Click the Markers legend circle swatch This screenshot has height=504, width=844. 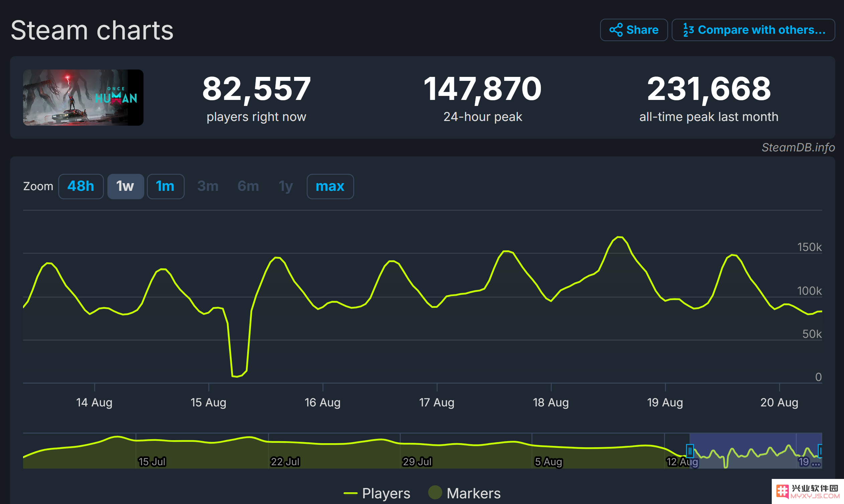coord(435,492)
